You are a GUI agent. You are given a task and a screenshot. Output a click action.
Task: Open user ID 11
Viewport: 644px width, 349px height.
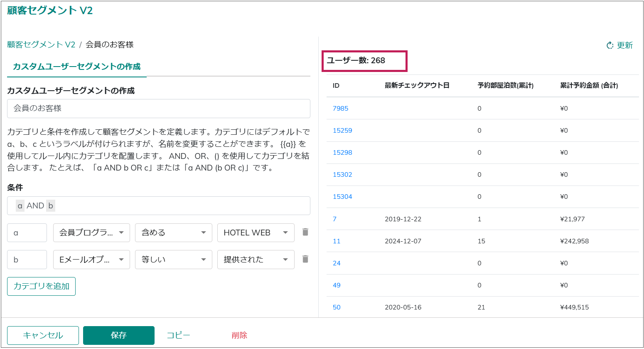click(x=337, y=241)
